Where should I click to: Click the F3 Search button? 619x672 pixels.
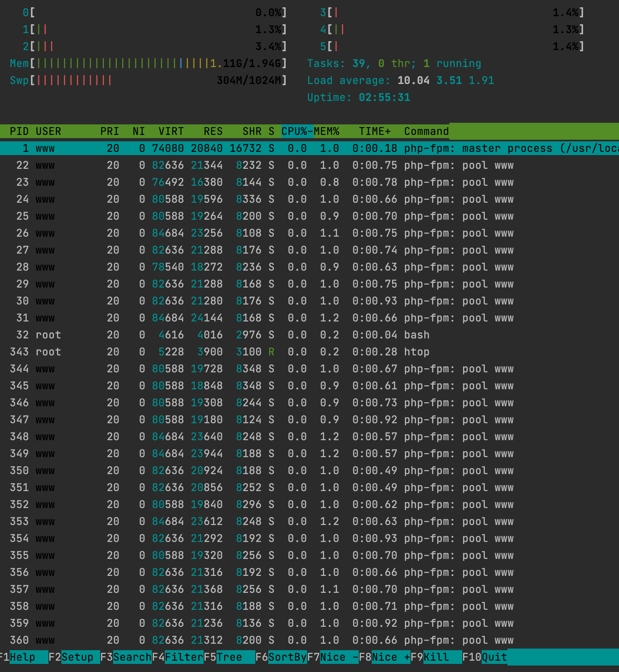(126, 657)
